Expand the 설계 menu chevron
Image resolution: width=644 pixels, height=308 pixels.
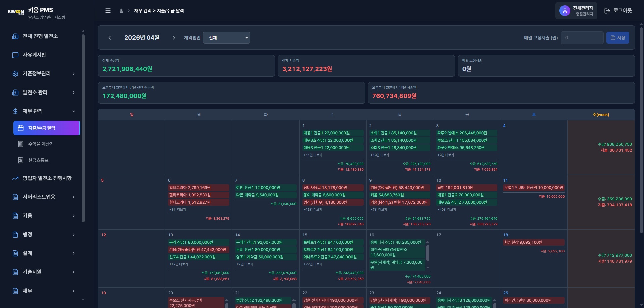click(x=74, y=253)
